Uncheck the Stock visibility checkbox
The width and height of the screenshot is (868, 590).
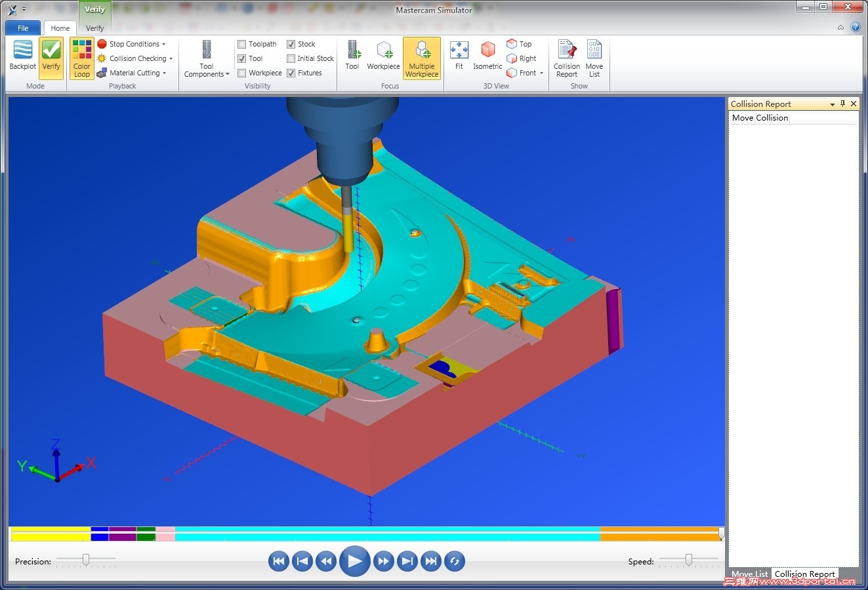tap(291, 44)
